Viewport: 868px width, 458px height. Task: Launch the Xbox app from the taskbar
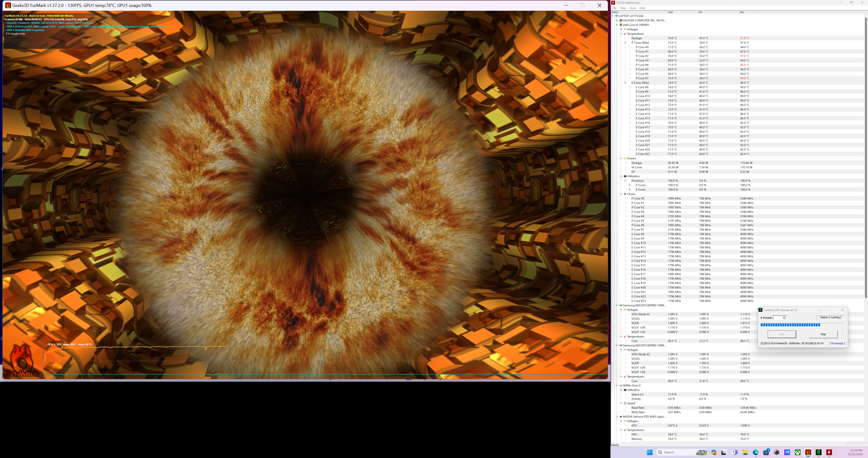point(798,452)
